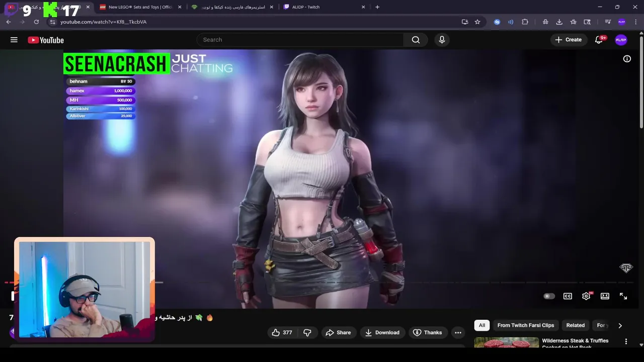Click the address bar URL

[103, 22]
